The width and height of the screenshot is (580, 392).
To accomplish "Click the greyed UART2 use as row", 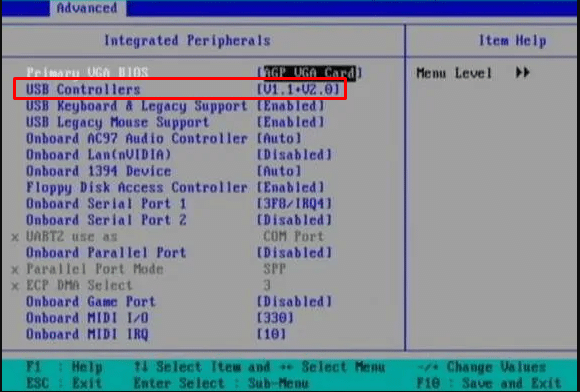I will 72,237.
